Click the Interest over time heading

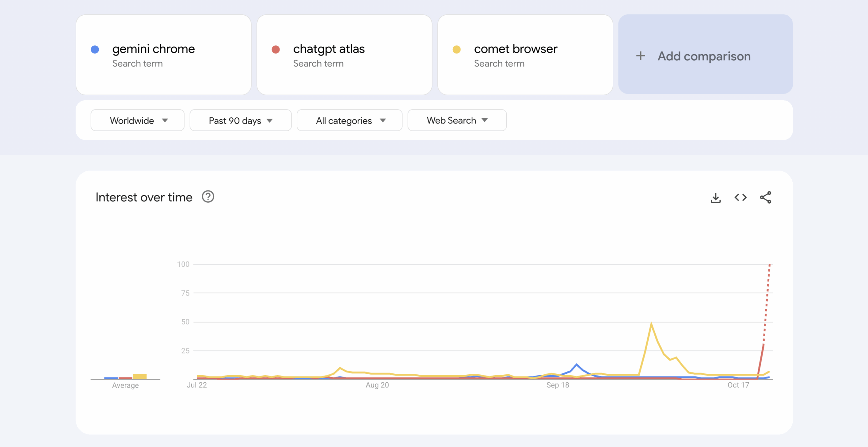(144, 197)
